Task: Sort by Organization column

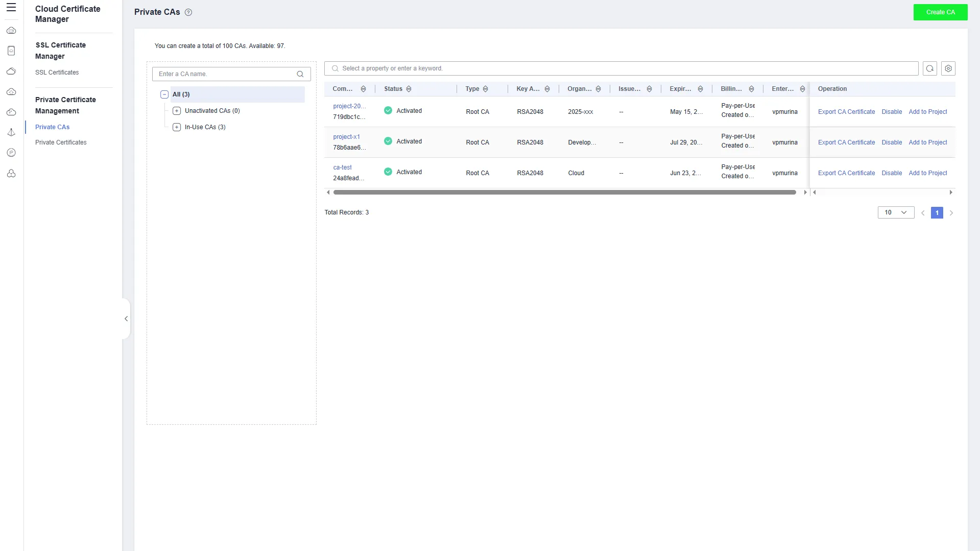Action: [x=598, y=89]
